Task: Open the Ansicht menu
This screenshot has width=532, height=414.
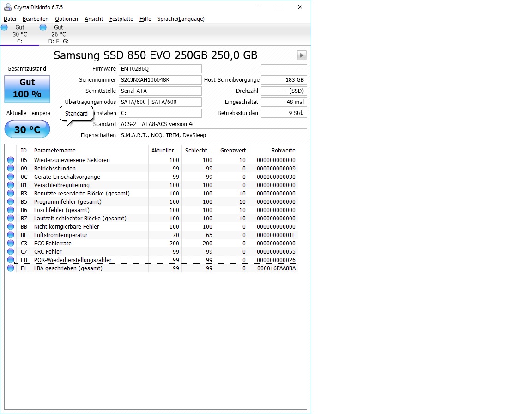Action: (94, 19)
